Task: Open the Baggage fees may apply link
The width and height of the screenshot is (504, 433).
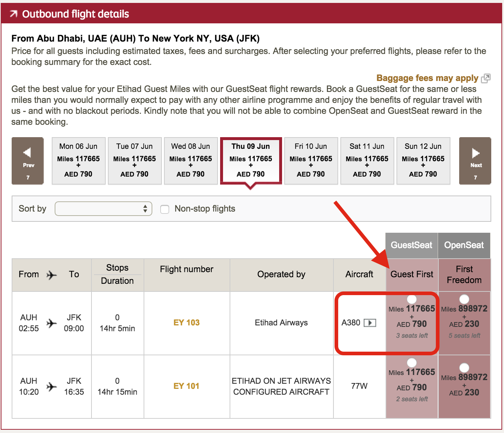Action: pos(427,78)
